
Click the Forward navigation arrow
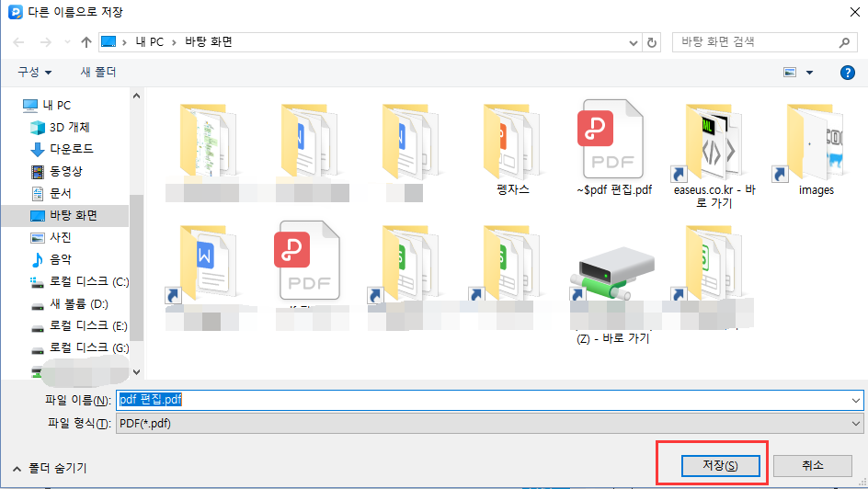45,42
